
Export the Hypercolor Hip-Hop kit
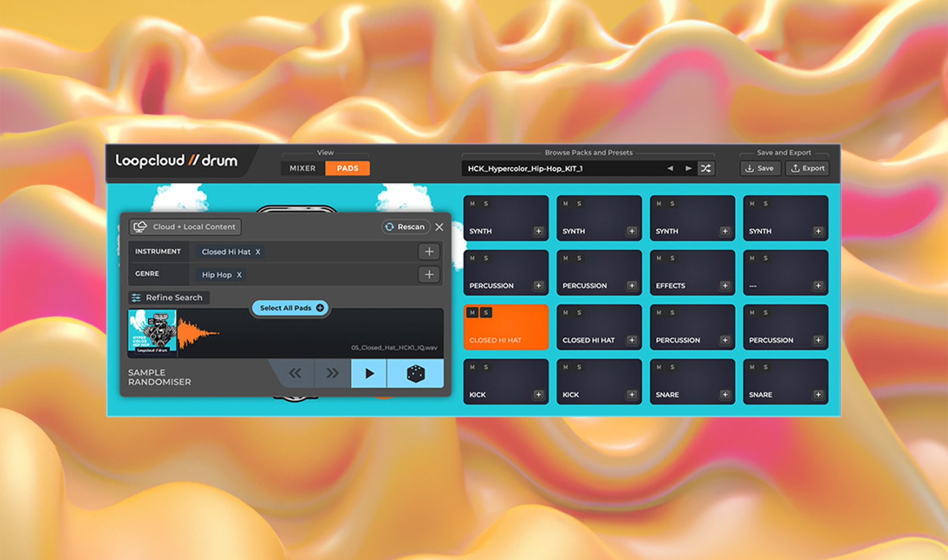point(807,168)
